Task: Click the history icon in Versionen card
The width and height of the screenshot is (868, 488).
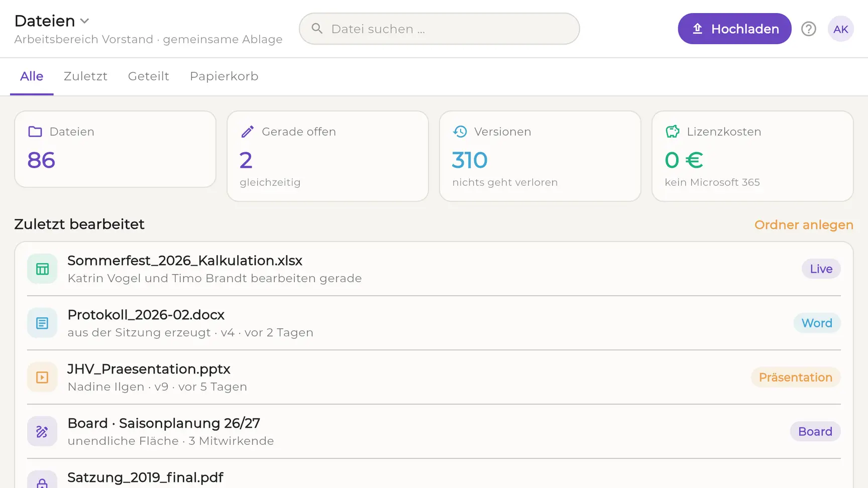Action: coord(460,132)
